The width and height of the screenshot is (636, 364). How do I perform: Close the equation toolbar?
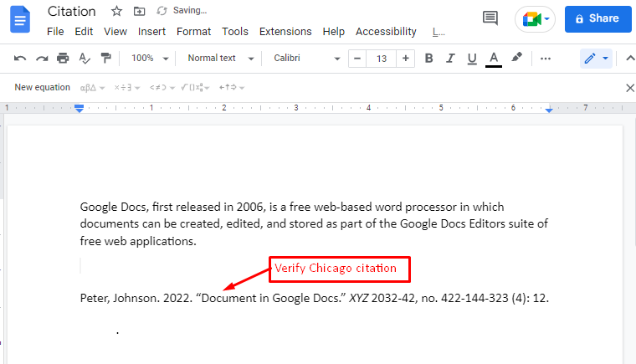pyautogui.click(x=630, y=88)
